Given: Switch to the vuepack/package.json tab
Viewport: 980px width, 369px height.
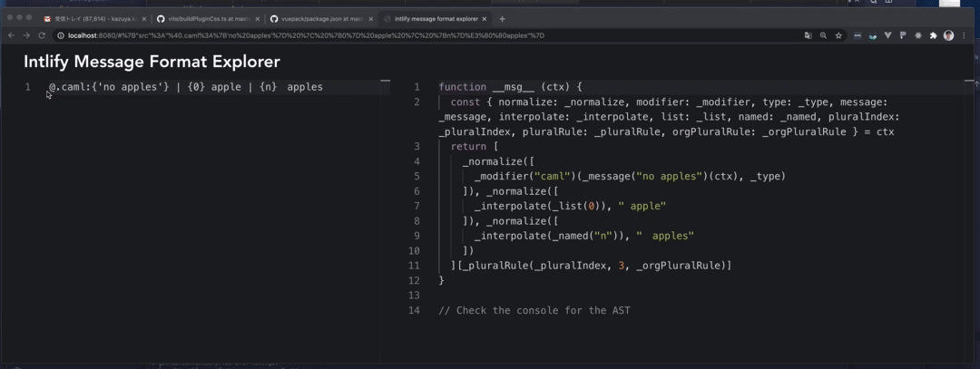Looking at the screenshot, I should pyautogui.click(x=321, y=19).
